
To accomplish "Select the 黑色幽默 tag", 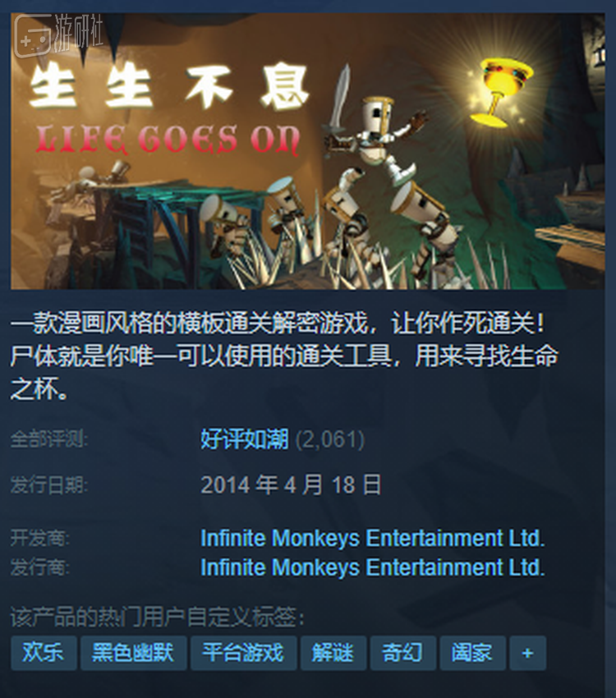I will (x=133, y=653).
